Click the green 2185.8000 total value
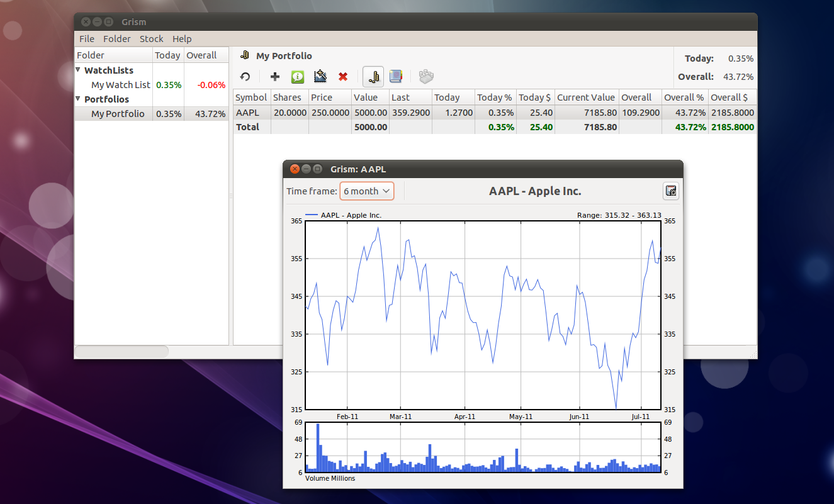The height and width of the screenshot is (504, 834). click(733, 127)
